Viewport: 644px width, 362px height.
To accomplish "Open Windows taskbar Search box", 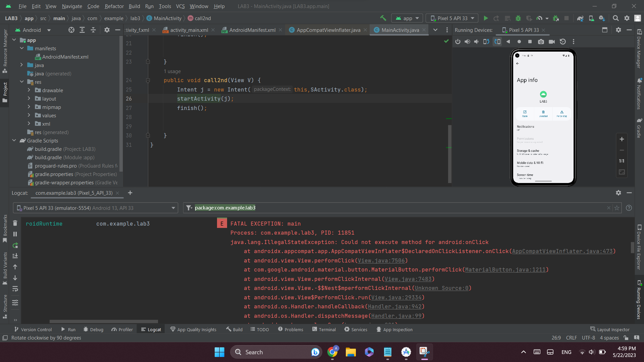I will 276,352.
